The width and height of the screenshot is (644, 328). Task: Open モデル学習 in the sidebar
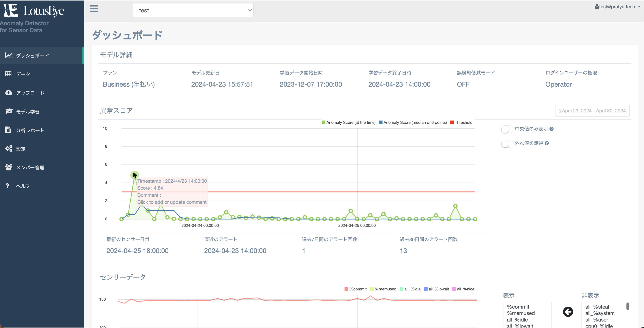[x=42, y=111]
